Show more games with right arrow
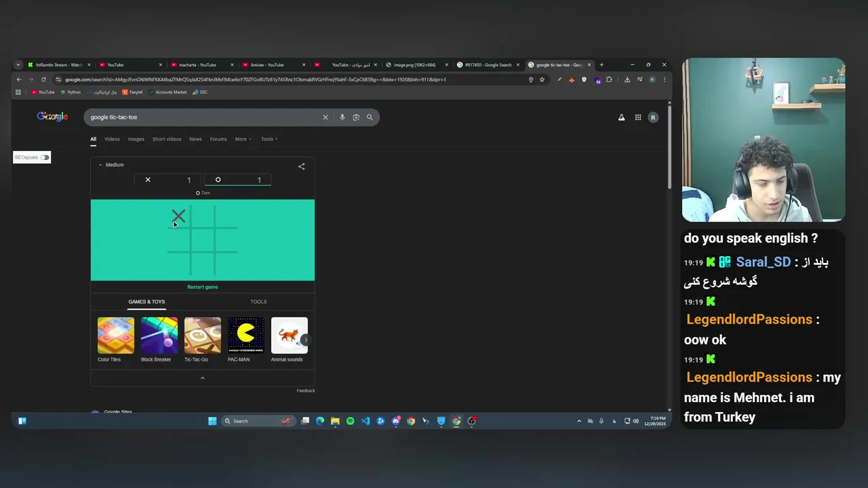The image size is (868, 488). coord(306,340)
